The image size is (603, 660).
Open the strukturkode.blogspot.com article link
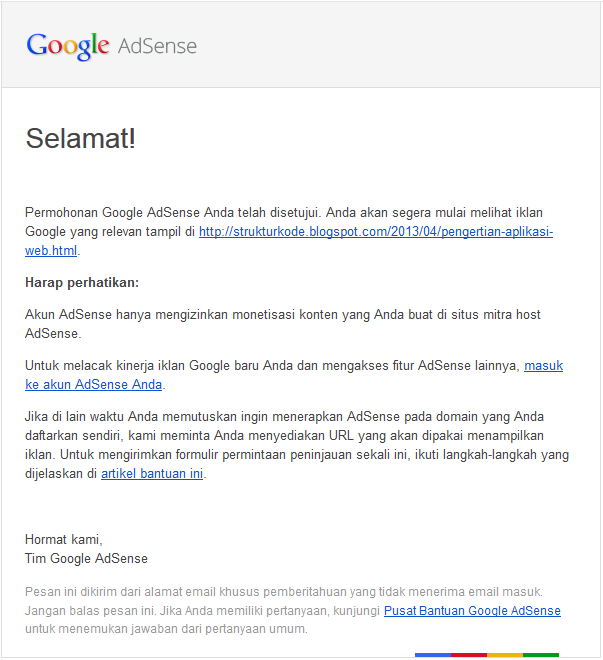(375, 232)
